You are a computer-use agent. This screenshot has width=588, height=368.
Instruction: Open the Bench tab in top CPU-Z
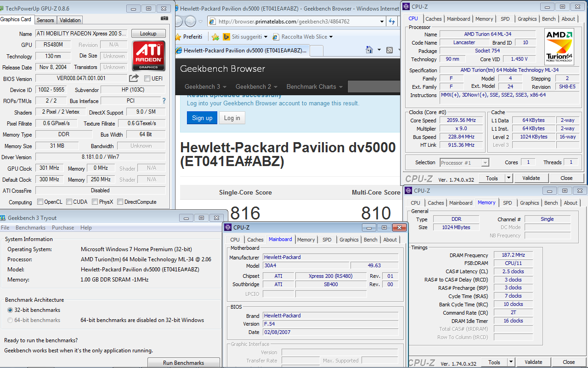click(x=548, y=19)
